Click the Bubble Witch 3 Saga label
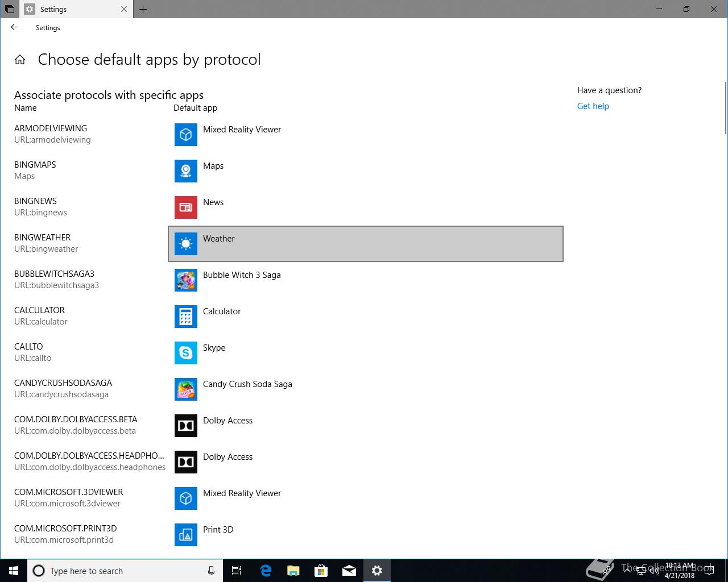This screenshot has height=582, width=728. tap(242, 275)
